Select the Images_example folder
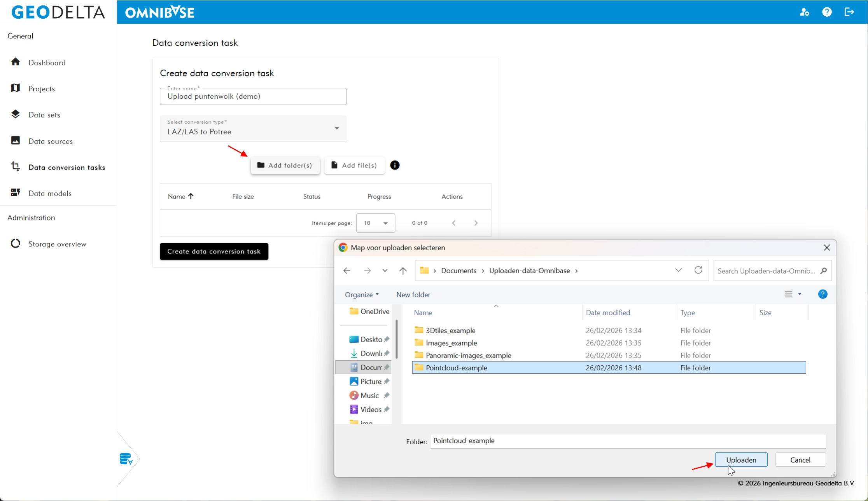The image size is (868, 501). [451, 343]
